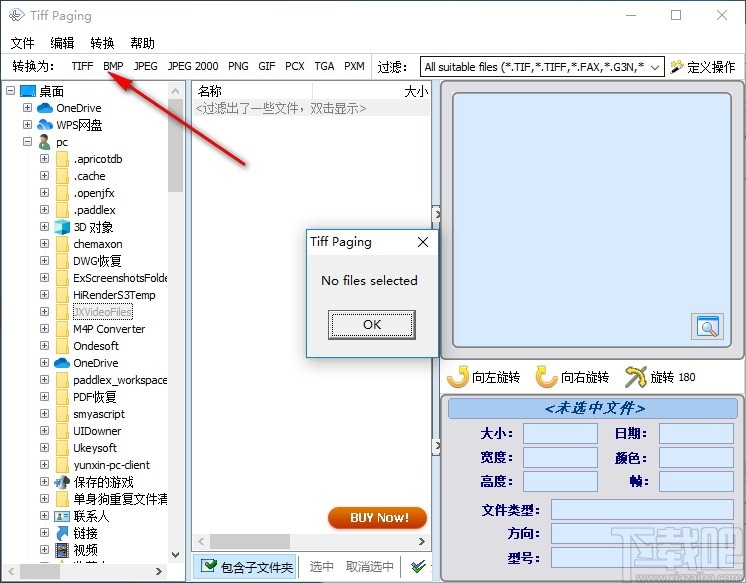Open the 帮助 menu
This screenshot has height=583, width=746.
pos(142,43)
